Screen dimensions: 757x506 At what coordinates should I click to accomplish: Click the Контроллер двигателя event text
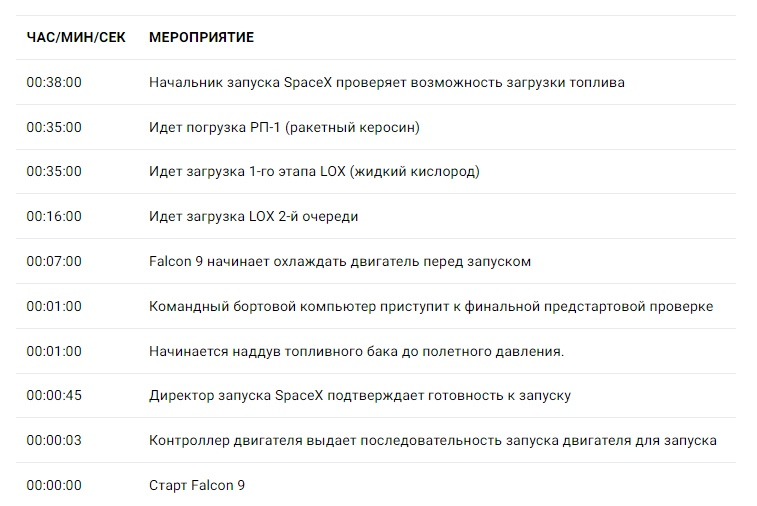[432, 441]
